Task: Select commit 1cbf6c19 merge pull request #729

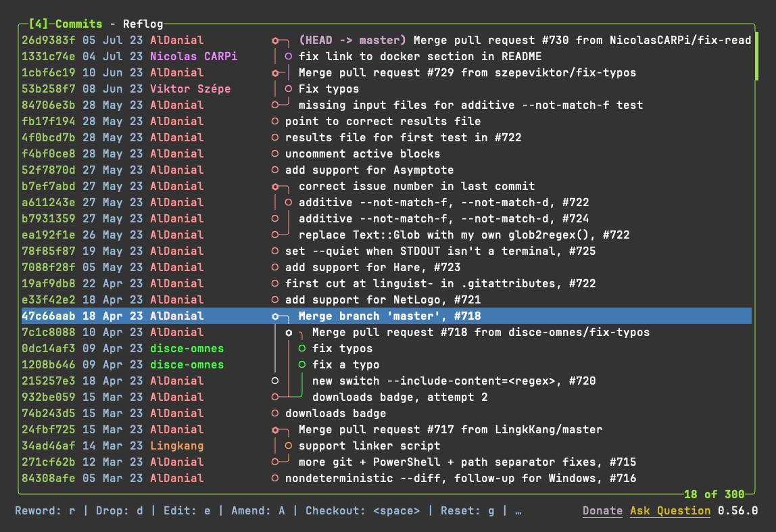Action: tap(387, 73)
